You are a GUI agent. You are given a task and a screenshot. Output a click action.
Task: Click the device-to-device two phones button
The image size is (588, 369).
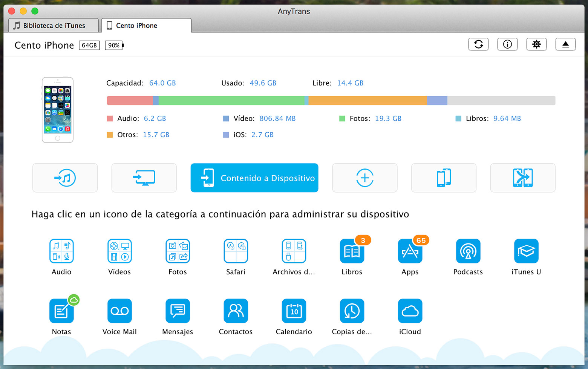click(444, 178)
